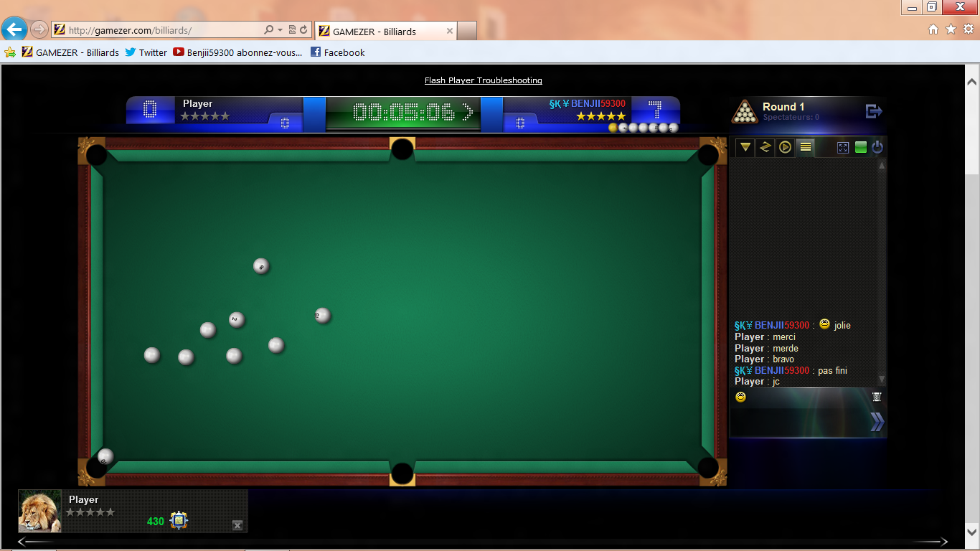The width and height of the screenshot is (980, 551).
Task: Open a new browser tab
Action: pos(467,31)
